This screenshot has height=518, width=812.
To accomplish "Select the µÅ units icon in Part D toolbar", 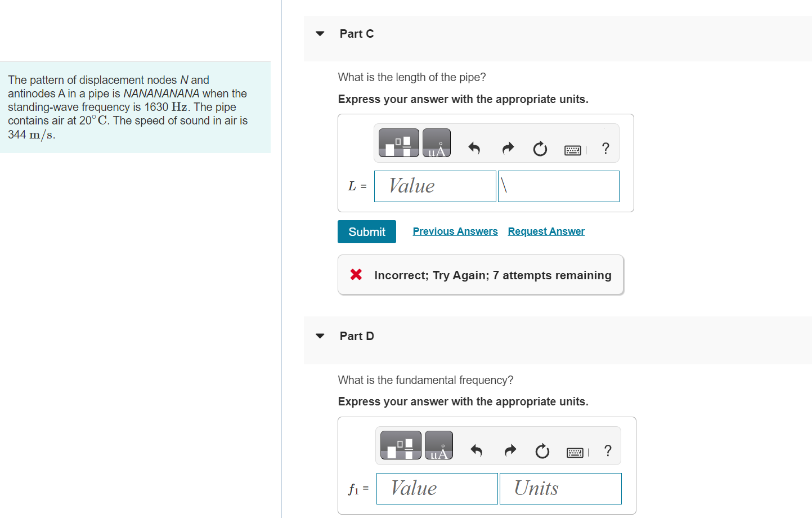I will click(x=438, y=445).
